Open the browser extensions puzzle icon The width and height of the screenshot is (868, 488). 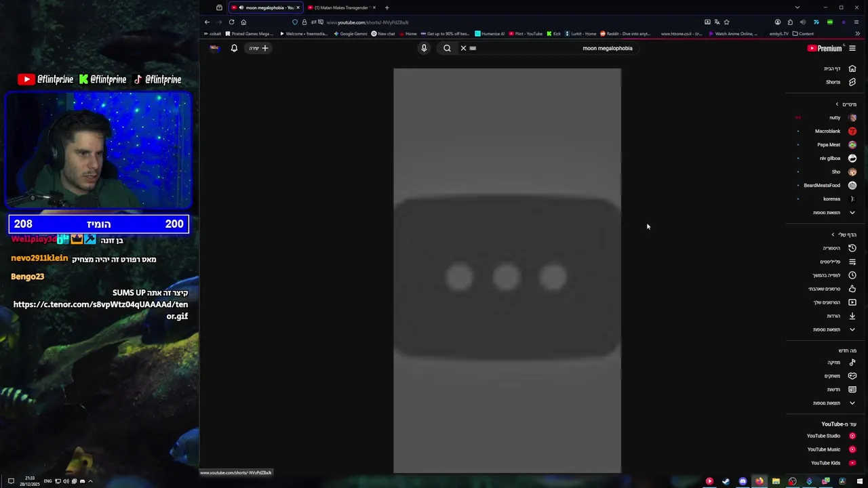[x=790, y=22]
